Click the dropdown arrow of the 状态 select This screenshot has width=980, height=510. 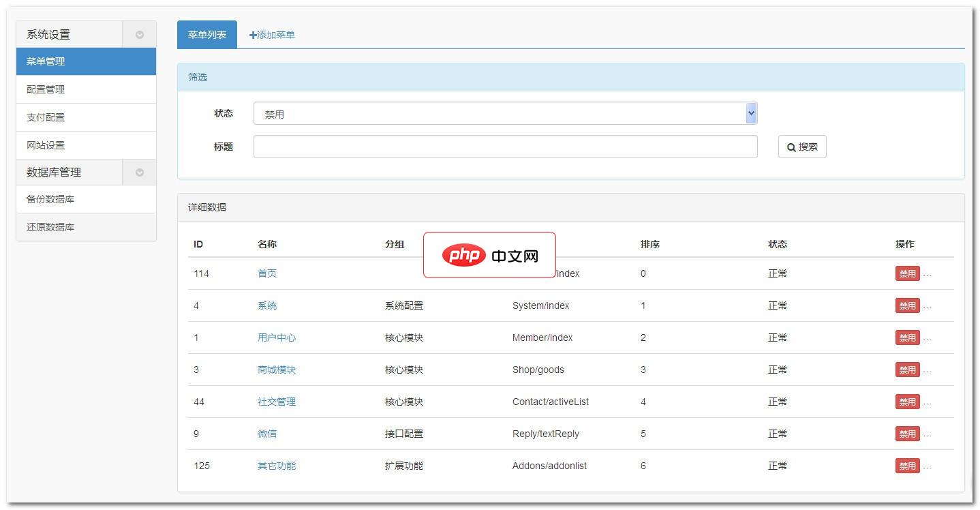click(x=750, y=112)
